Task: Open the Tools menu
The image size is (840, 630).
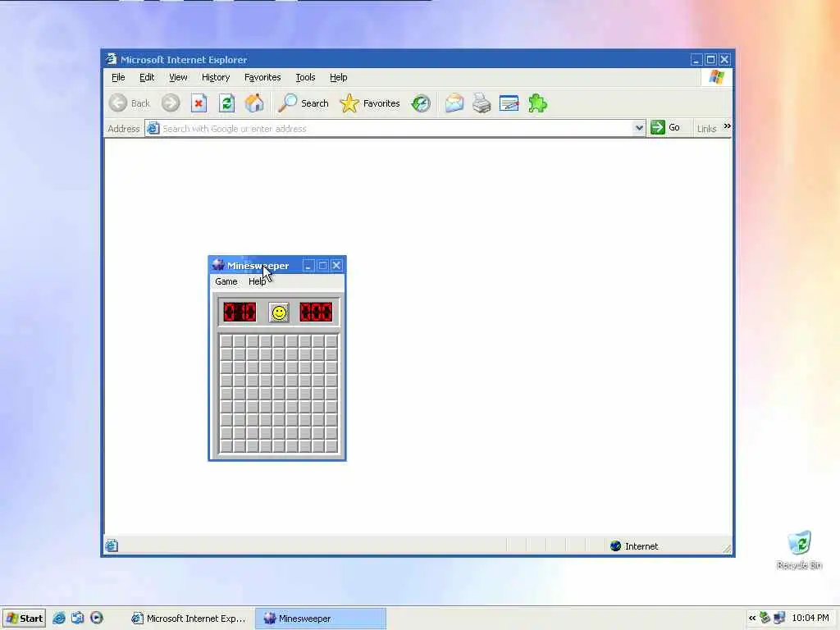Action: point(305,77)
